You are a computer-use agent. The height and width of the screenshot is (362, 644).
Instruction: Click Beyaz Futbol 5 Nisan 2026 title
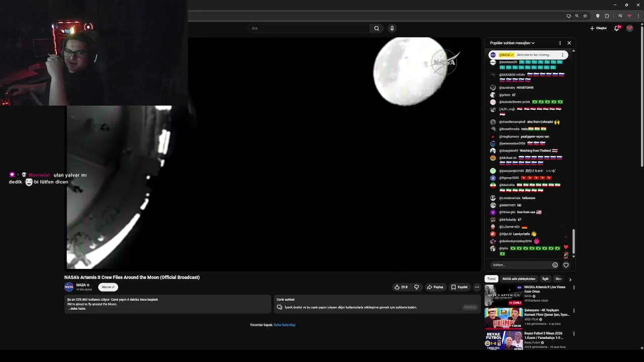click(x=543, y=335)
